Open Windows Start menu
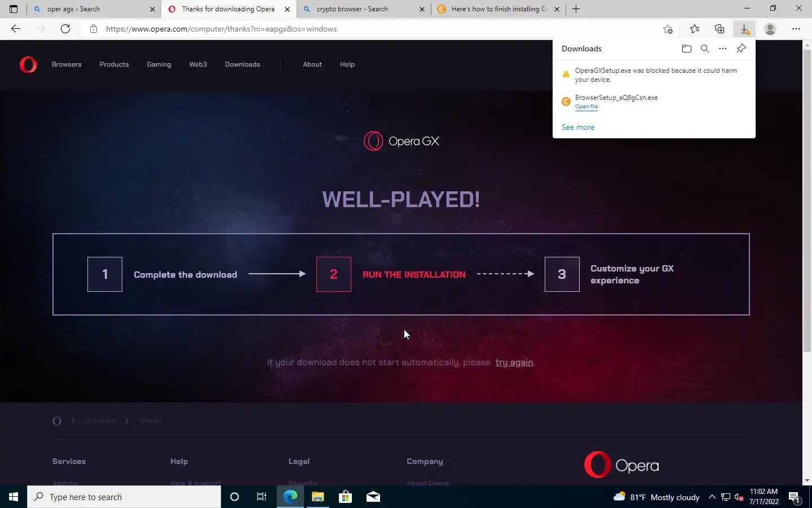Screen dimensions: 812x508 14,497
